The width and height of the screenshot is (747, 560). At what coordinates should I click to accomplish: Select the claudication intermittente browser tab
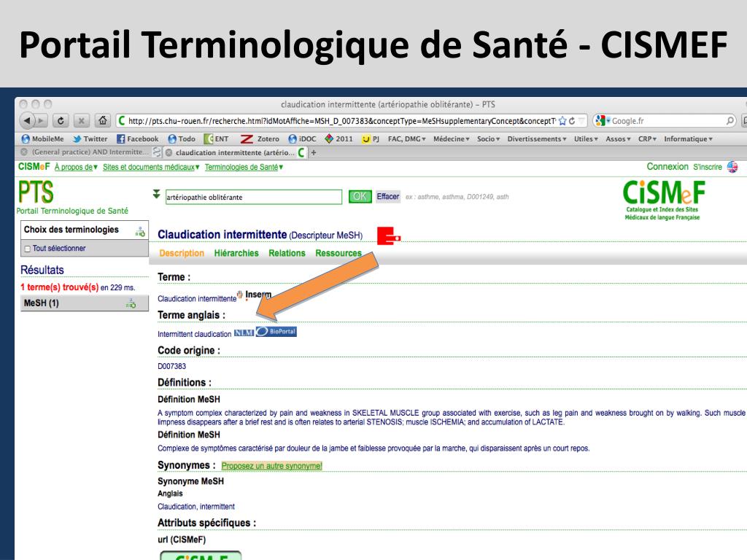235,152
